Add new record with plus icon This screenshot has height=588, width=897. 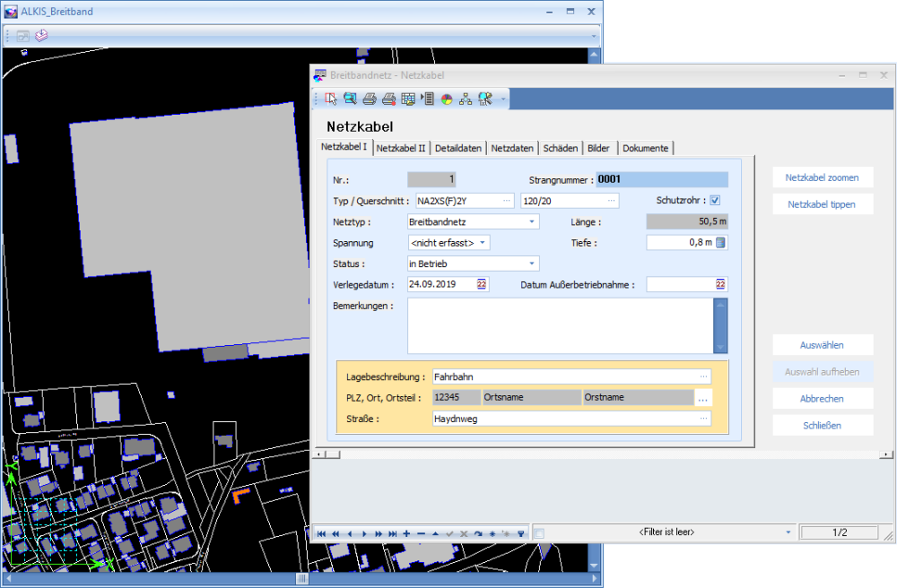pos(407,533)
